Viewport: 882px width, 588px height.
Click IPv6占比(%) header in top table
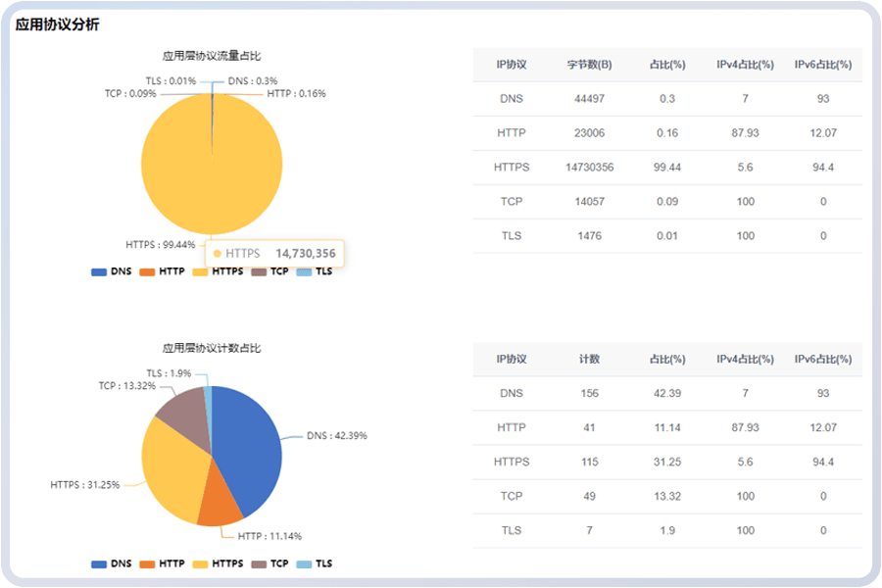click(822, 65)
